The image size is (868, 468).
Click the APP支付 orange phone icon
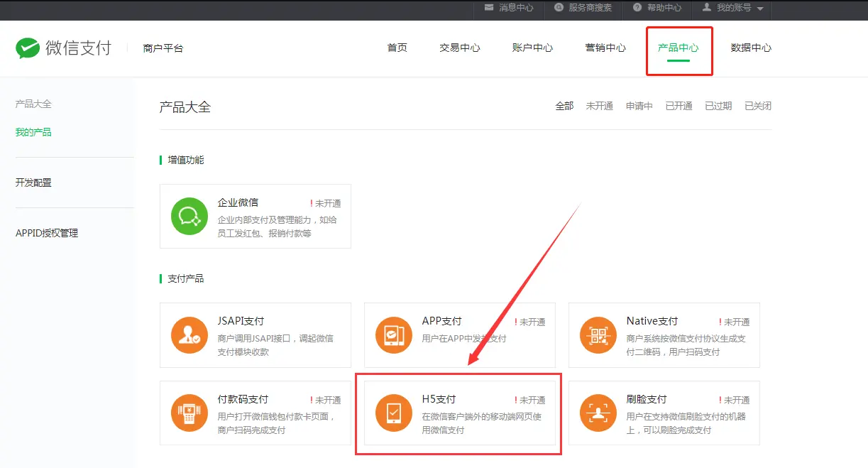(x=393, y=335)
